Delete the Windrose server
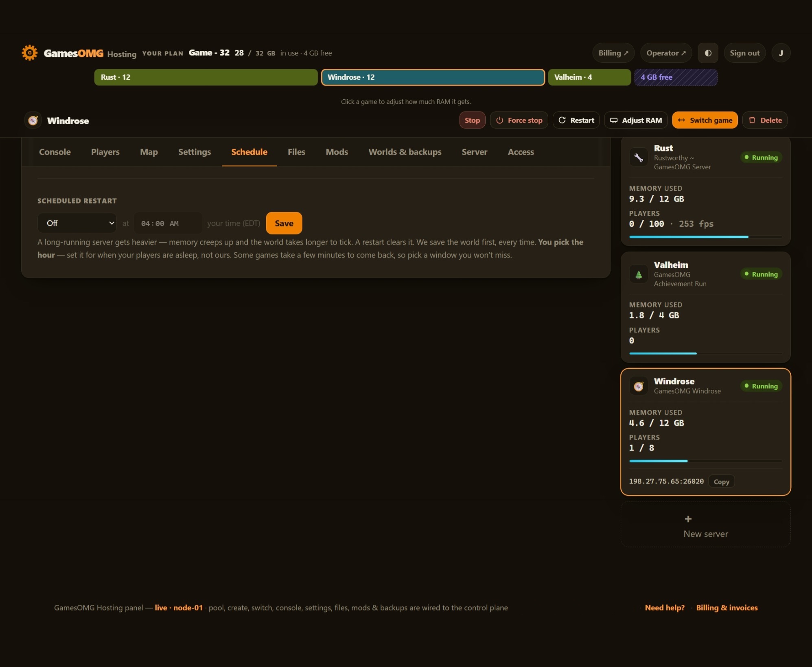 pyautogui.click(x=765, y=120)
